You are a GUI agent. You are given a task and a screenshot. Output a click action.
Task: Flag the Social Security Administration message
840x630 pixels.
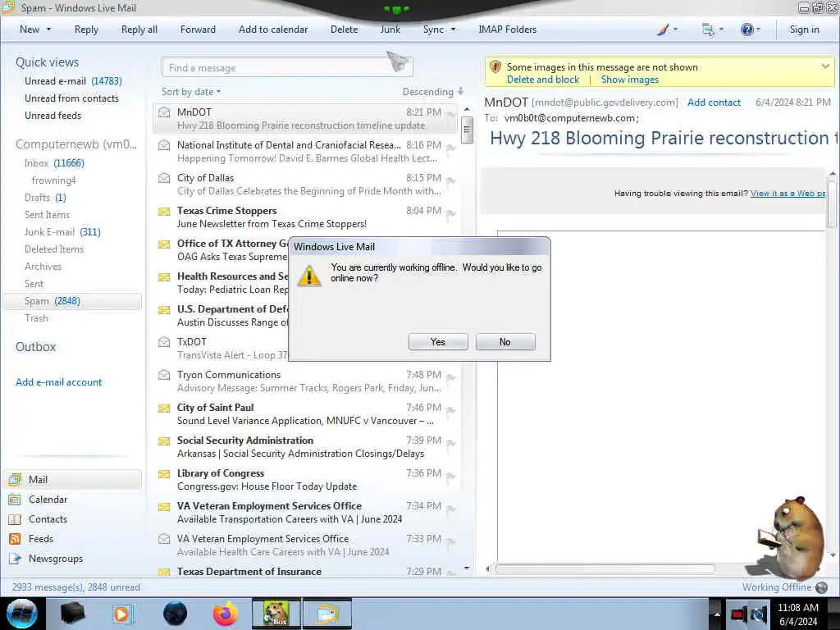click(x=451, y=444)
